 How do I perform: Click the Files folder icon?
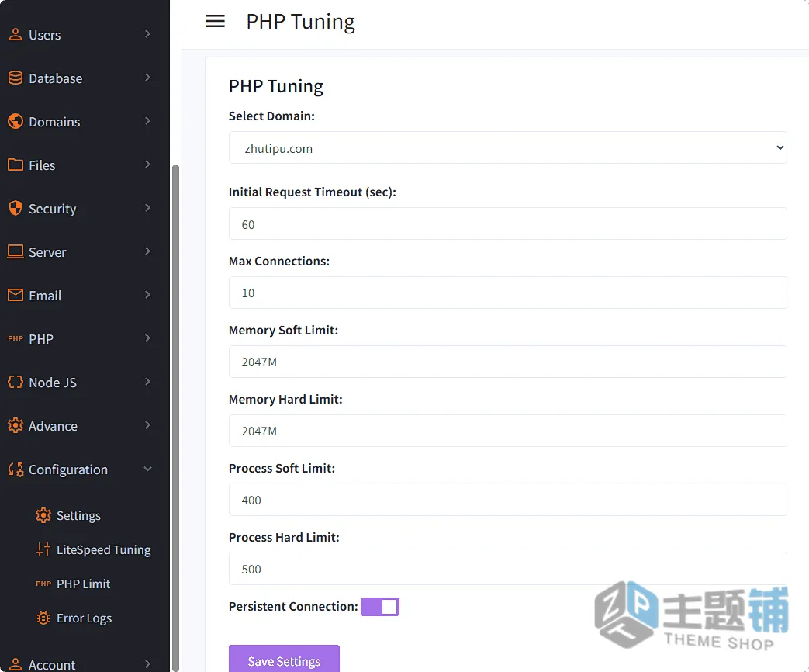point(16,165)
